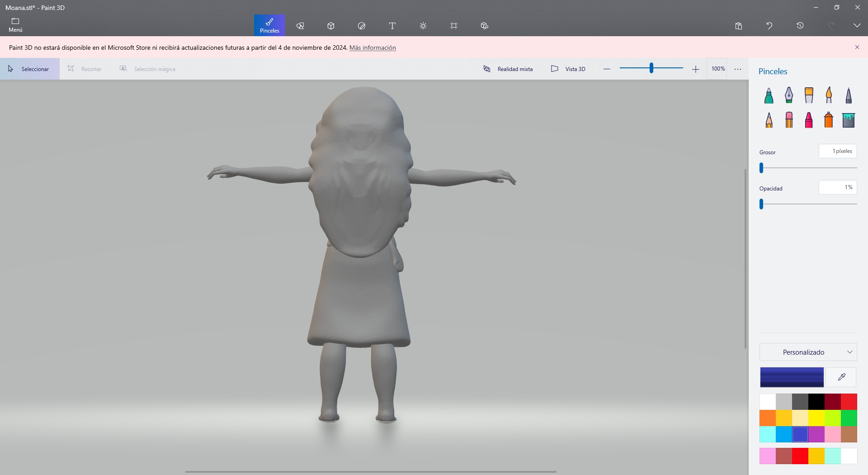Activate the eyedropper color picker
The height and width of the screenshot is (475, 868).
click(841, 377)
